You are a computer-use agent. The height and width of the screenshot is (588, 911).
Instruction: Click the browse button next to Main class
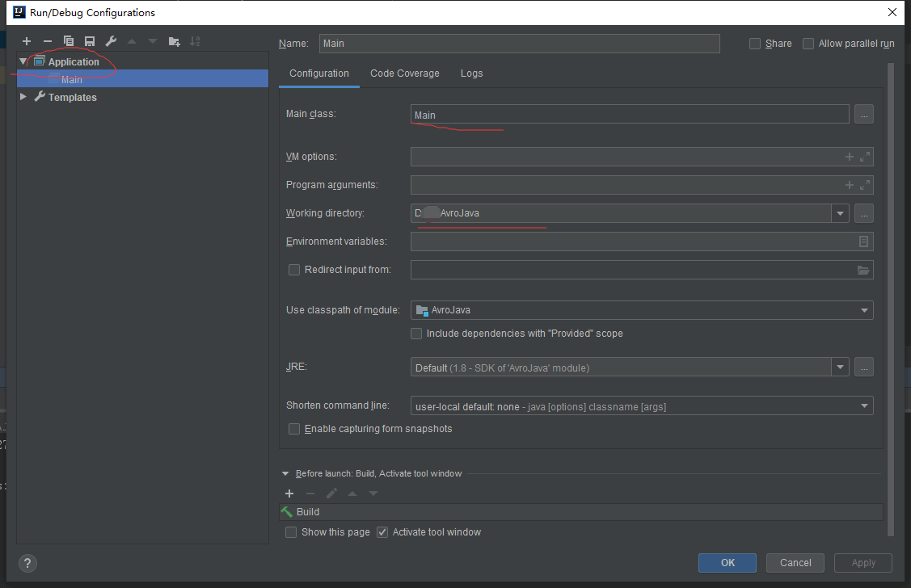point(864,115)
